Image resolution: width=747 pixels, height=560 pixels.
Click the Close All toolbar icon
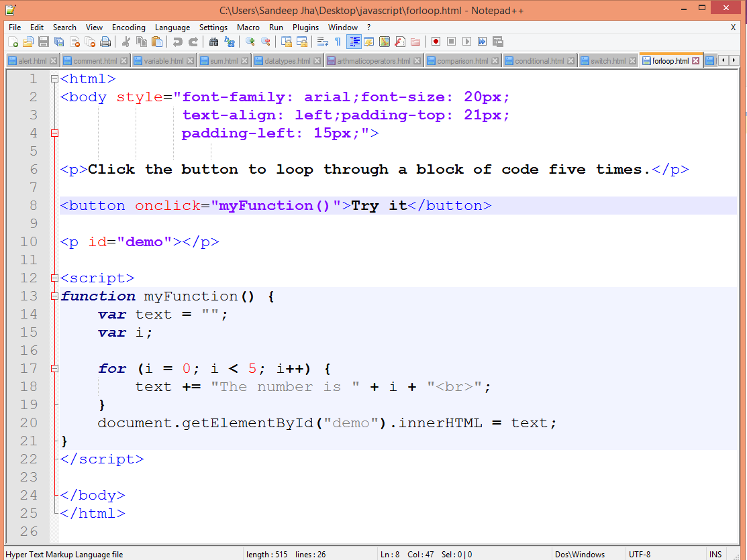(89, 42)
